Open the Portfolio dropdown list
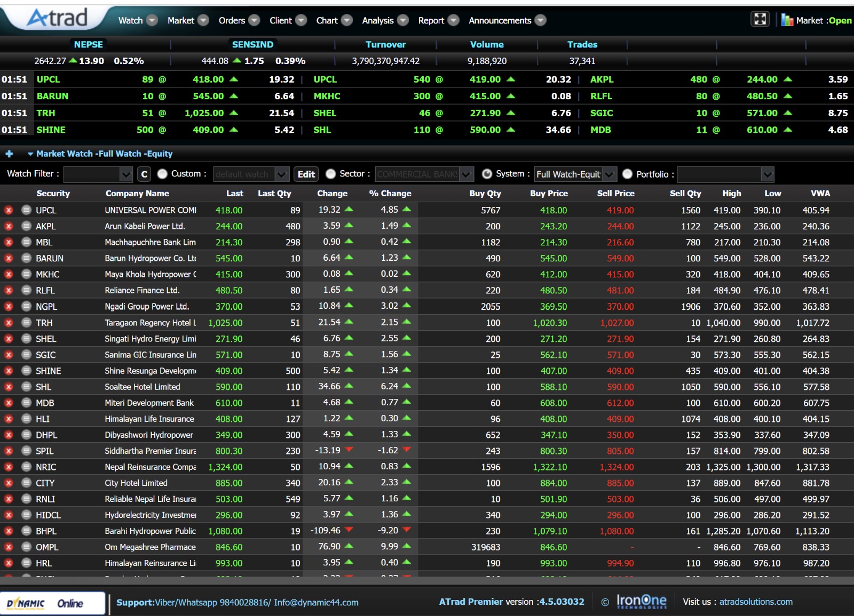This screenshot has width=854, height=616. [x=767, y=174]
